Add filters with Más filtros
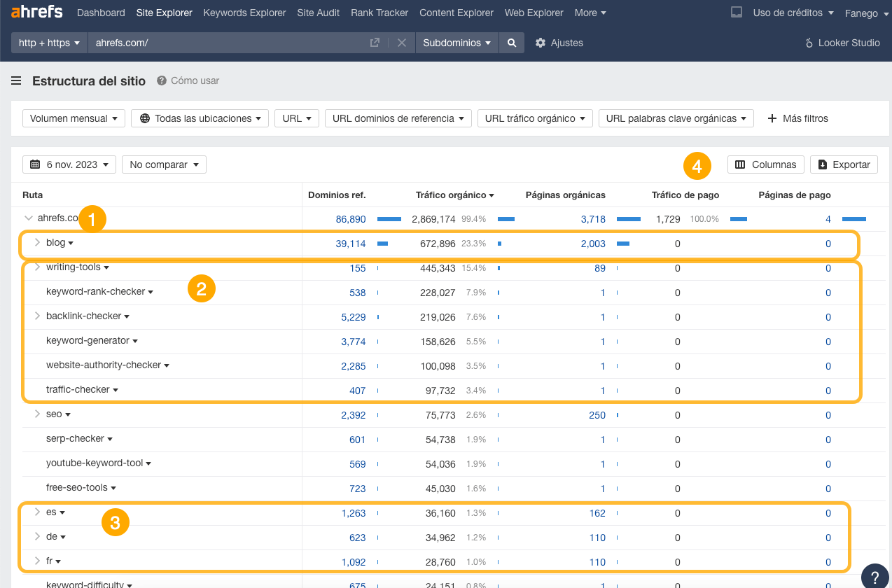 797,118
